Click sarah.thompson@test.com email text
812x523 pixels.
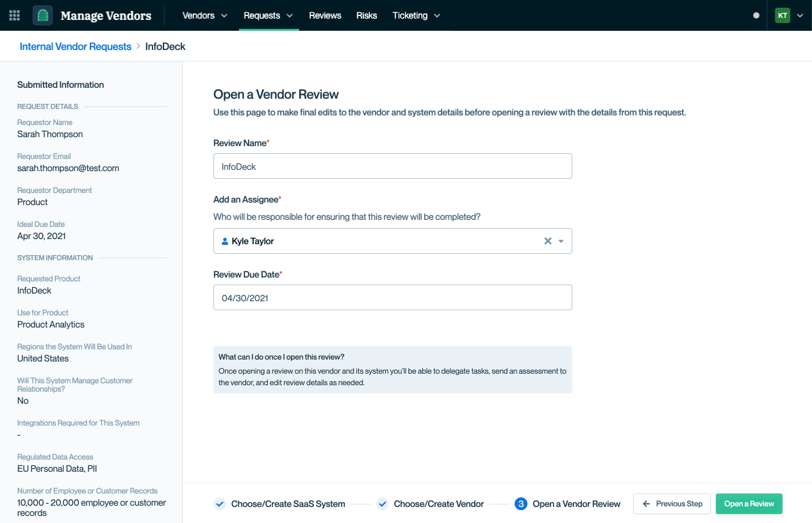pyautogui.click(x=68, y=168)
